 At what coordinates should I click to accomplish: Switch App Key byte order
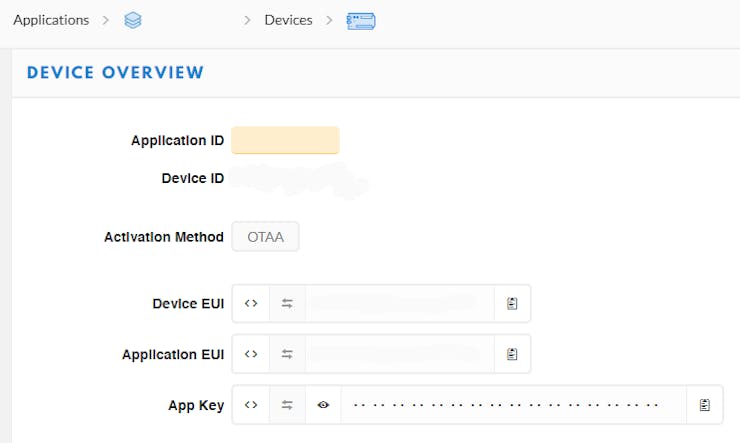click(x=287, y=405)
